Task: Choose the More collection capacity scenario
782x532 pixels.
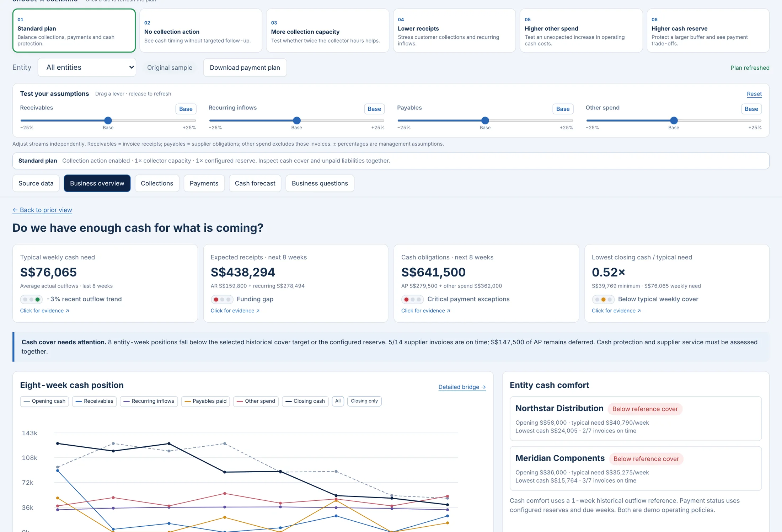Action: pos(327,31)
